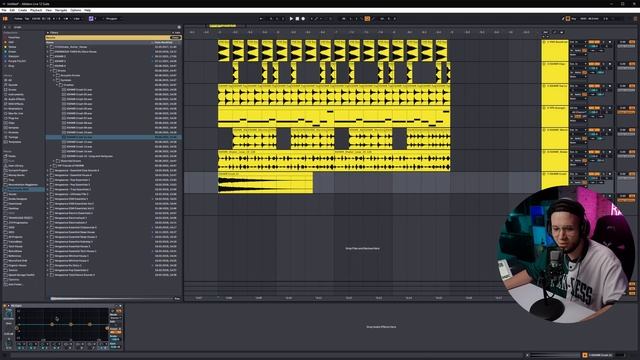The height and width of the screenshot is (360, 640).
Task: Click the Tap tempo button
Action: coord(27,18)
